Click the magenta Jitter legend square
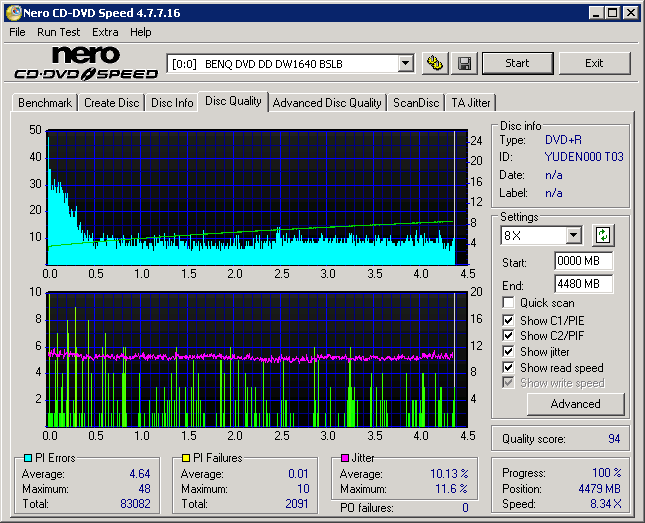The width and height of the screenshot is (645, 523). tap(345, 458)
